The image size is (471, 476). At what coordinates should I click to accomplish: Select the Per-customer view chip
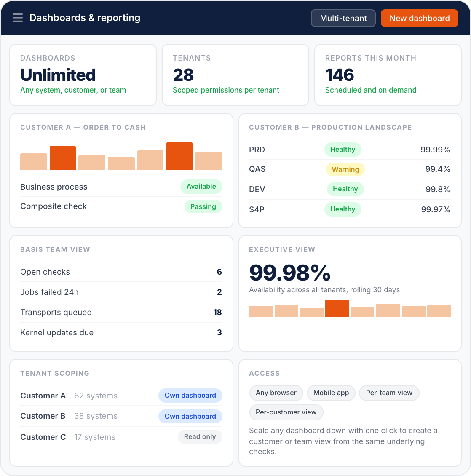(286, 412)
